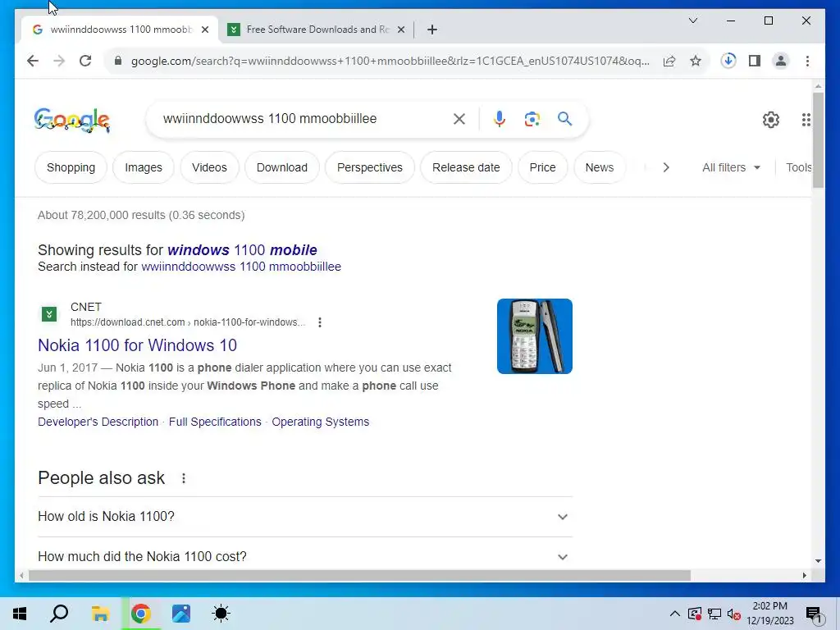Viewport: 840px width, 630px height.
Task: Show hidden system tray icons
Action: [x=675, y=614]
